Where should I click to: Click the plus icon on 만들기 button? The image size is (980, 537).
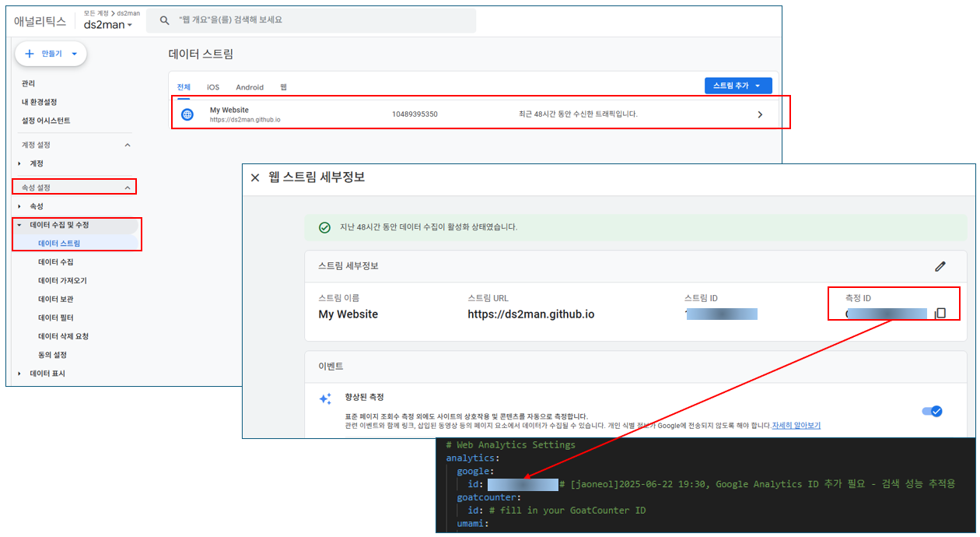click(30, 54)
